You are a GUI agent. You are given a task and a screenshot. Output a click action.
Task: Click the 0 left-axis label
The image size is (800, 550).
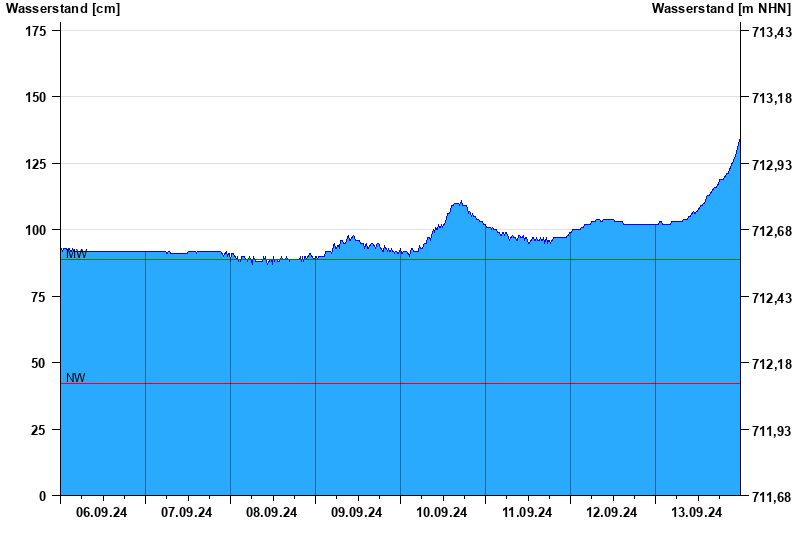click(x=42, y=496)
